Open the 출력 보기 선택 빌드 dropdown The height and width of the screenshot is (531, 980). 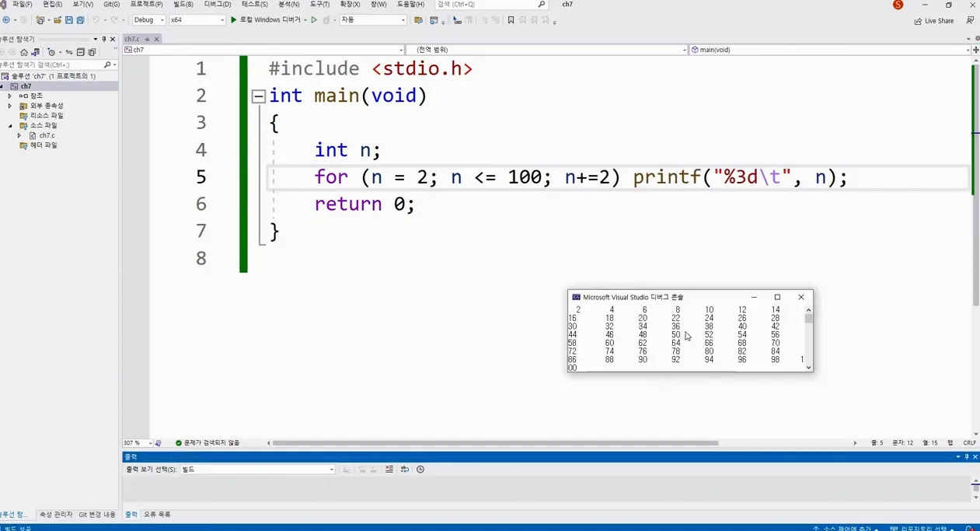[257, 470]
